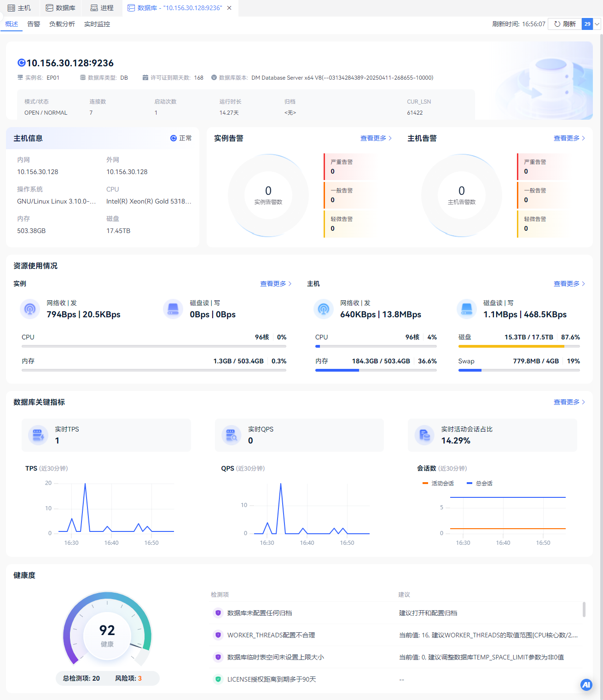The image size is (603, 700).
Task: Click the host 内存 usage progress bar
Action: click(376, 370)
